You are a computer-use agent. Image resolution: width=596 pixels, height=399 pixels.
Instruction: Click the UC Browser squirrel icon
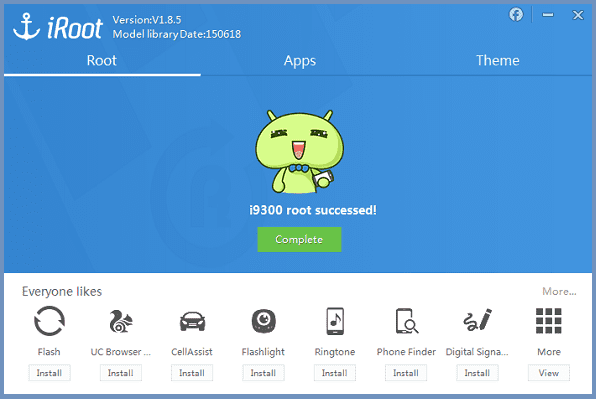[120, 321]
